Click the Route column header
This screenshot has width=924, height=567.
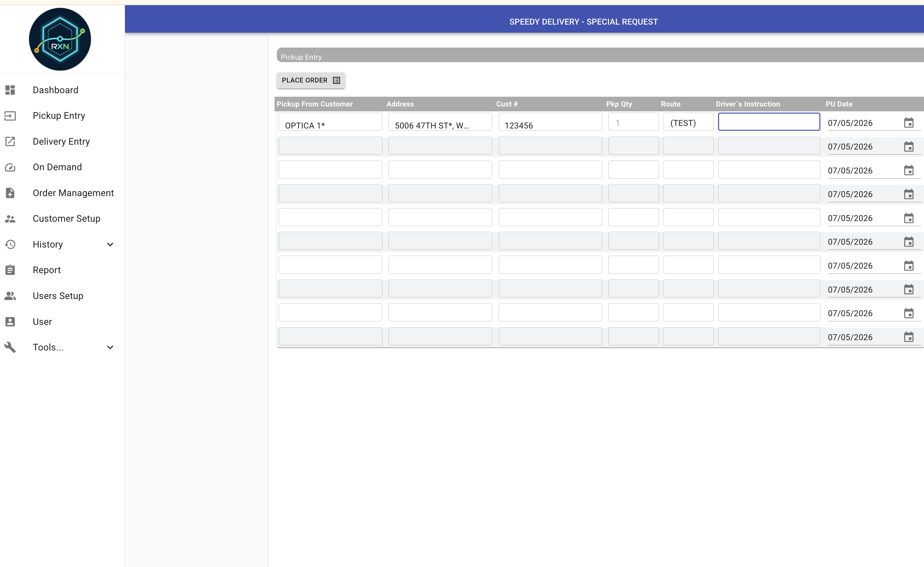pos(670,104)
